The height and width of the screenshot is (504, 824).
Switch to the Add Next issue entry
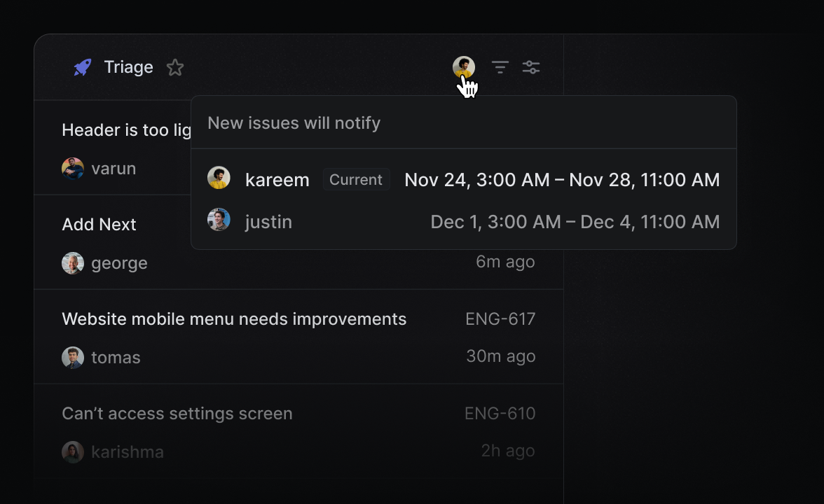(99, 225)
